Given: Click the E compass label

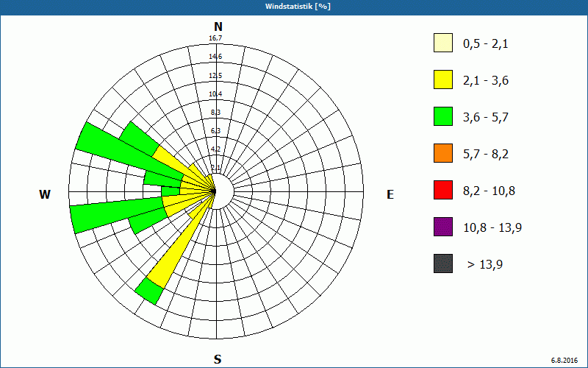Looking at the screenshot, I should (x=390, y=194).
